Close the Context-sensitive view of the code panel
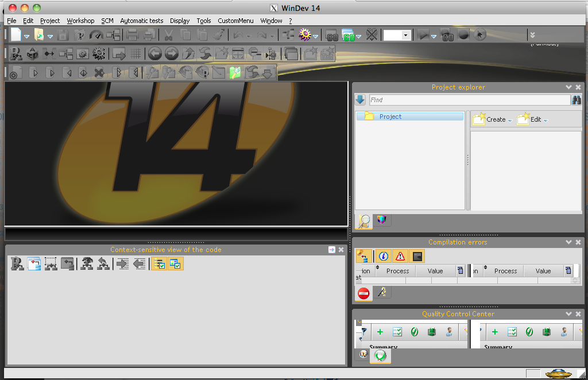 341,250
